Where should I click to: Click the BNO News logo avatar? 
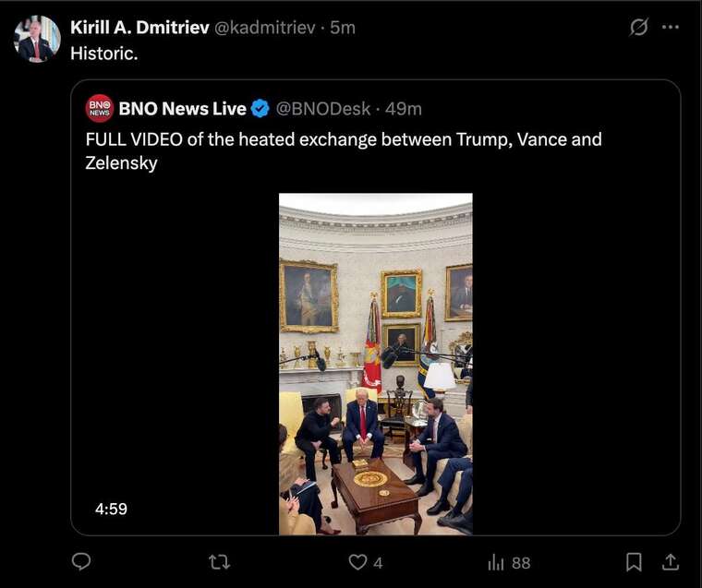click(100, 108)
